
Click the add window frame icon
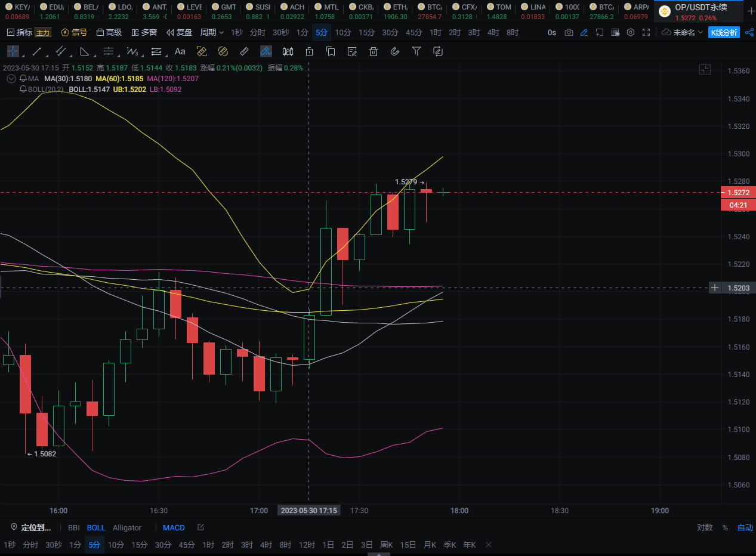tap(600, 32)
